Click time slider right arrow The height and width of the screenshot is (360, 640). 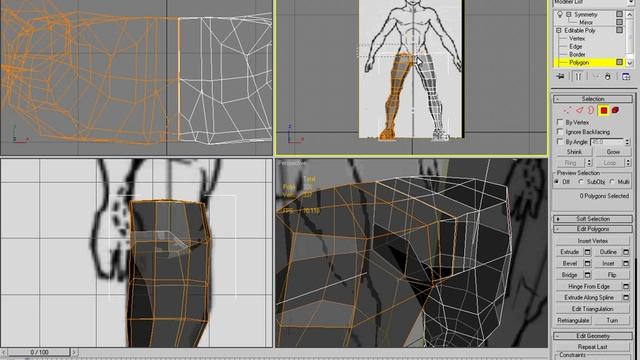coord(74,352)
